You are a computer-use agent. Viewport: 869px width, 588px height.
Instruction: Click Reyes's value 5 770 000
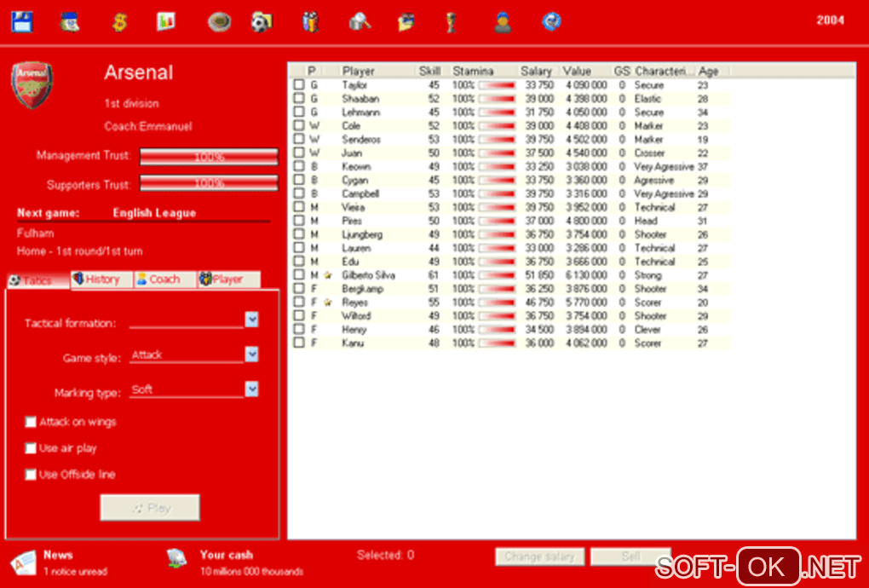586,303
